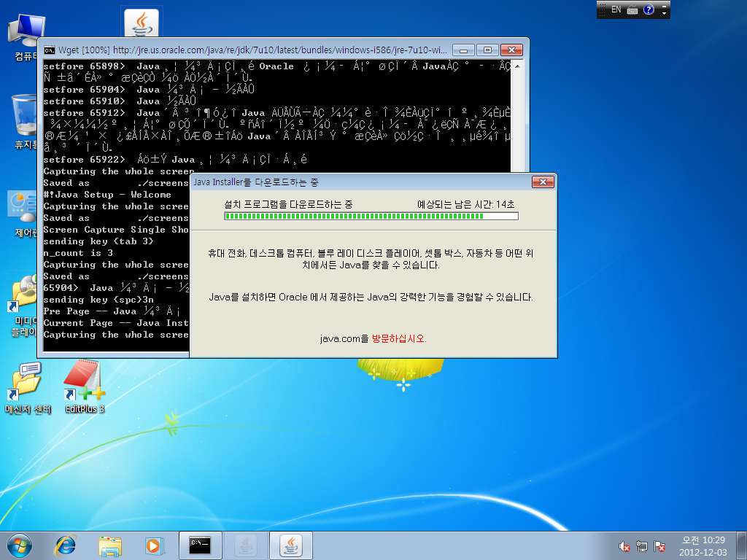Image resolution: width=747 pixels, height=560 pixels.
Task: Open Windows Explorer folder icon in taskbar
Action: coord(110,545)
